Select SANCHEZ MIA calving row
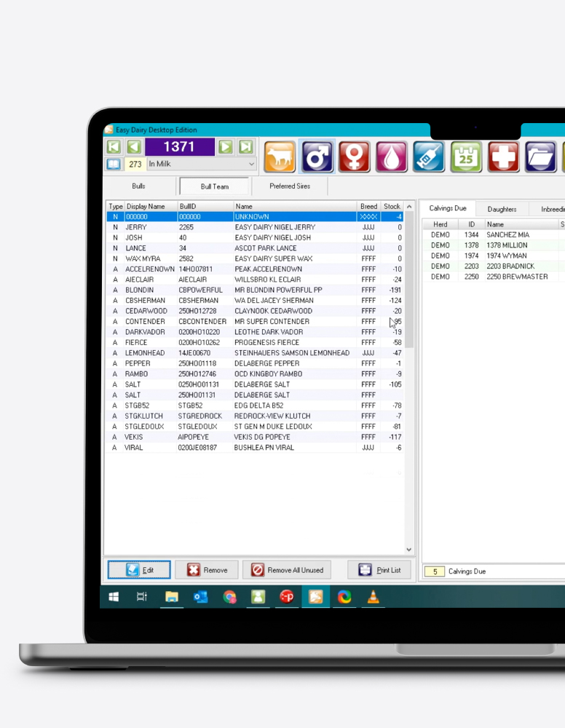The image size is (565, 728). pos(494,235)
